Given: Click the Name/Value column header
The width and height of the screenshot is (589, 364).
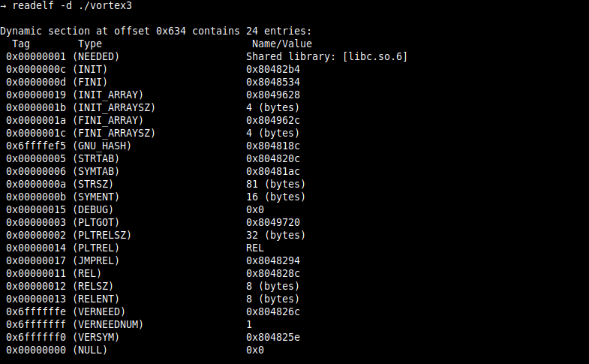Looking at the screenshot, I should [x=280, y=44].
